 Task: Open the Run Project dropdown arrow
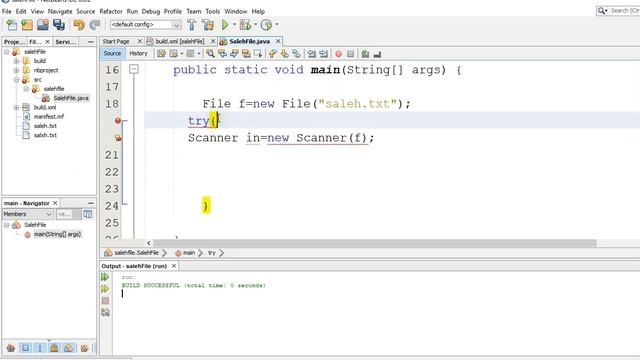pyautogui.click(x=234, y=24)
